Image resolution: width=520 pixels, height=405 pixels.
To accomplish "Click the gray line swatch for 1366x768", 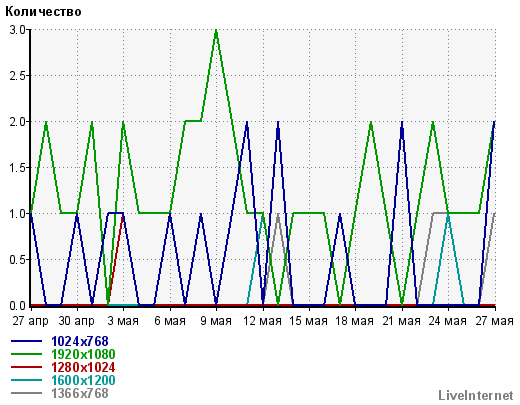I will pos(27,393).
